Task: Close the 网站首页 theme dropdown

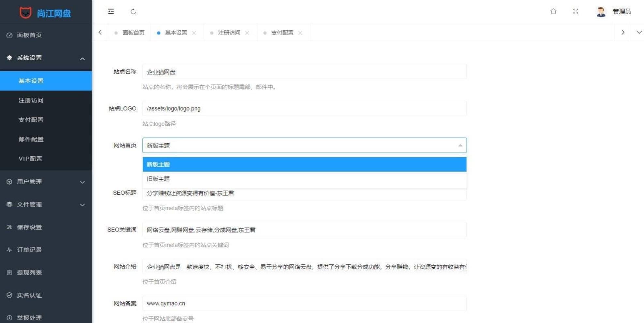Action: 304,146
